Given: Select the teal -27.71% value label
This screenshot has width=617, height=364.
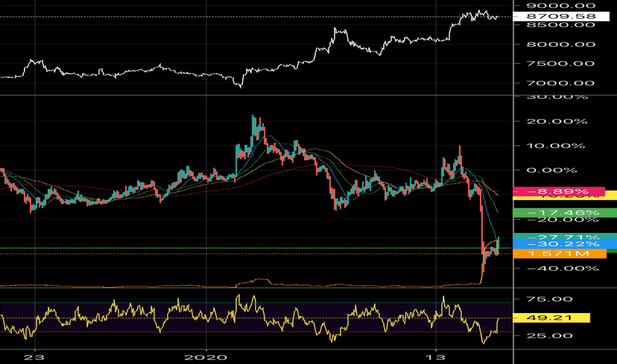Looking at the screenshot, I should [565, 236].
